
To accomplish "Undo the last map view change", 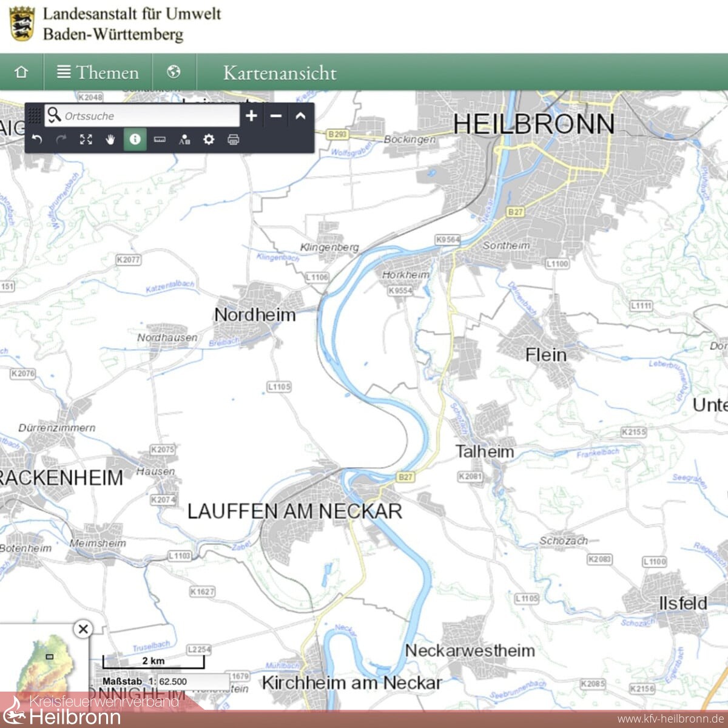I will [x=37, y=140].
